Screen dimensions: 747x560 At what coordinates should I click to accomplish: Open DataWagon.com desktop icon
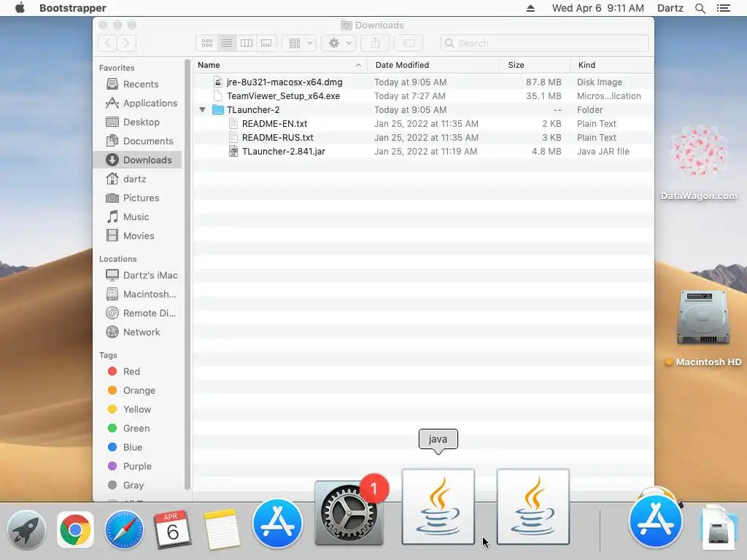pos(699,152)
